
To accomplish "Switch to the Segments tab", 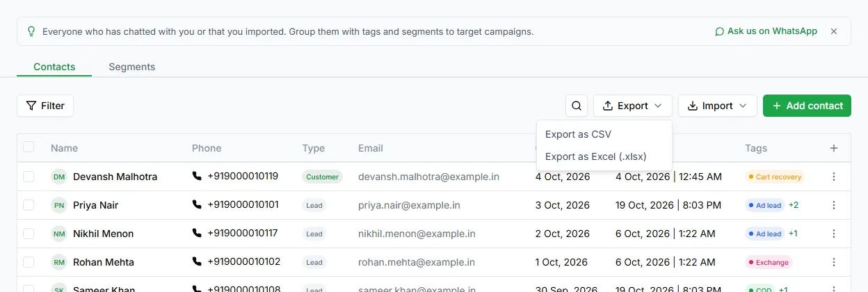I will [x=132, y=67].
